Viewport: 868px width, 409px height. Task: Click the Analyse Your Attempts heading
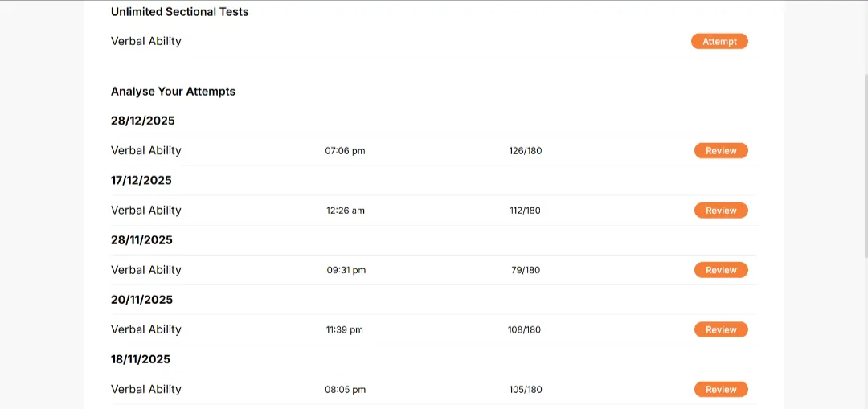(x=173, y=92)
